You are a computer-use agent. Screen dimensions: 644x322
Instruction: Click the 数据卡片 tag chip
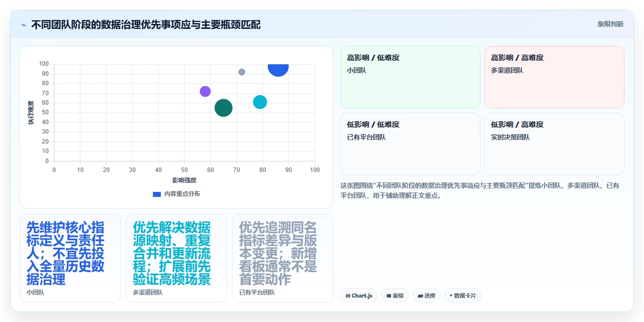click(x=463, y=296)
